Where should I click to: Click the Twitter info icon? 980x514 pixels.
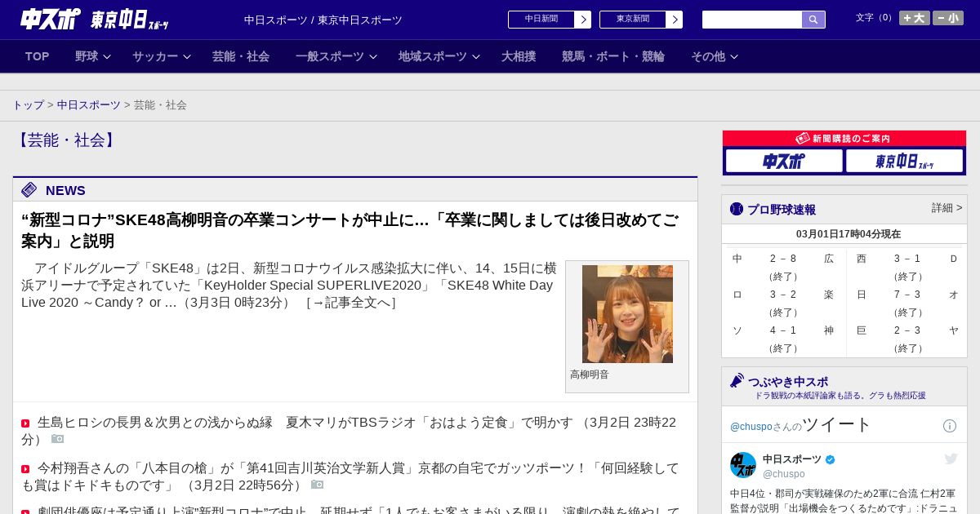pyautogui.click(x=950, y=426)
